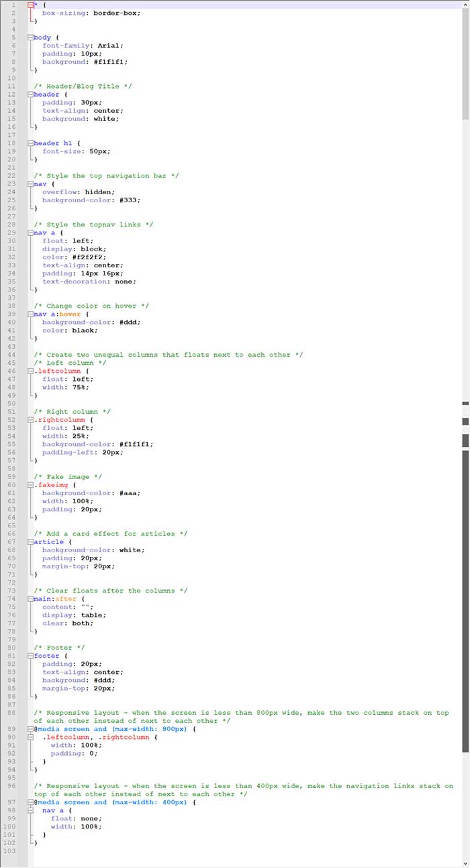
Task: Click the "overflow: hidden;" line
Action: click(79, 192)
